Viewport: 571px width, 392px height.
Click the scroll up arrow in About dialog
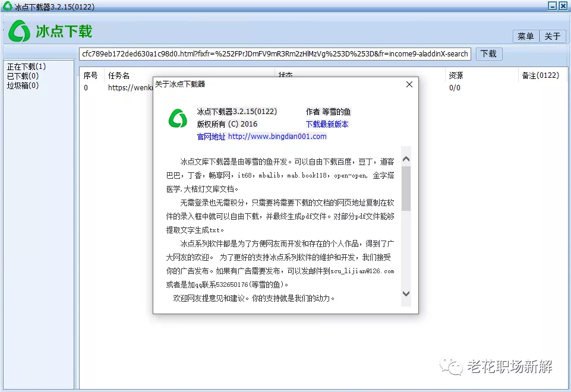pyautogui.click(x=406, y=159)
